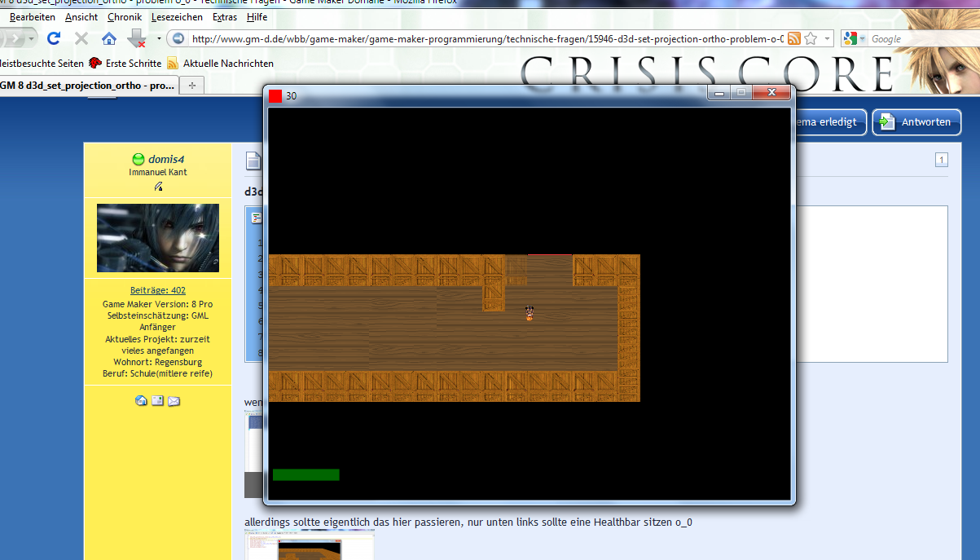Open the Chronik menu
This screenshot has height=560, width=980.
pos(124,17)
